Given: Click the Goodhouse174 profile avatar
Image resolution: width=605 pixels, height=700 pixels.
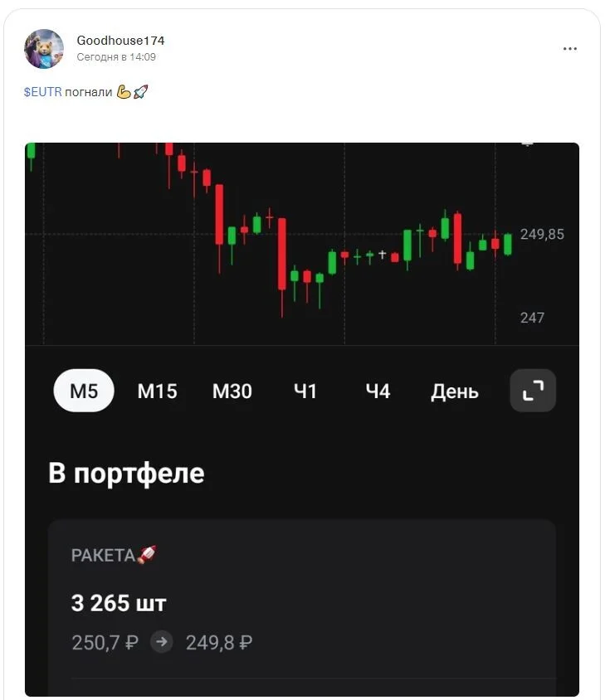Looking at the screenshot, I should [x=44, y=49].
